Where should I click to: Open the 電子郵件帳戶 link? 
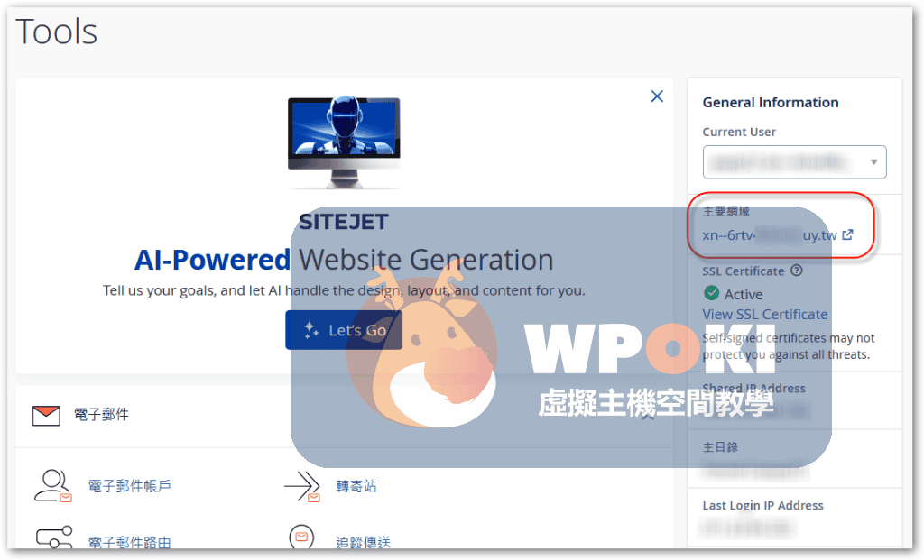coord(129,486)
